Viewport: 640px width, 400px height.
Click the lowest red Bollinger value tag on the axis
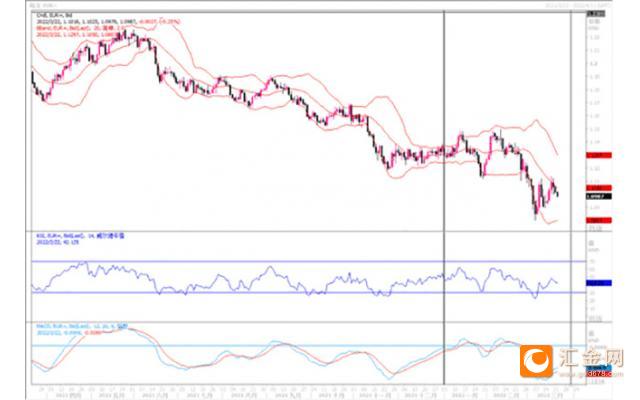click(x=599, y=220)
